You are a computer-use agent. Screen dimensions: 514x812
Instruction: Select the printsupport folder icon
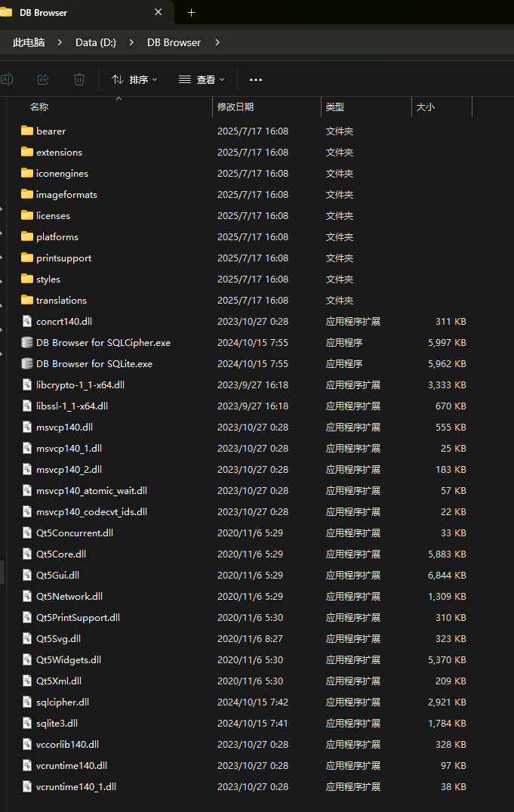pyautogui.click(x=27, y=258)
